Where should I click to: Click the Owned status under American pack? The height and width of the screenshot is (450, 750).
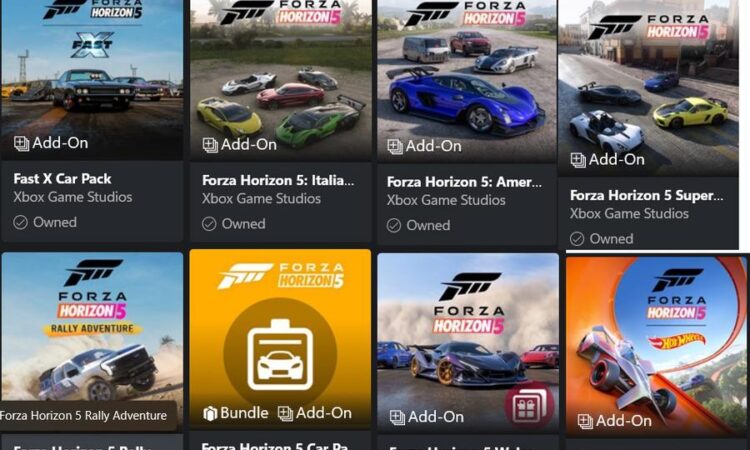(x=419, y=225)
